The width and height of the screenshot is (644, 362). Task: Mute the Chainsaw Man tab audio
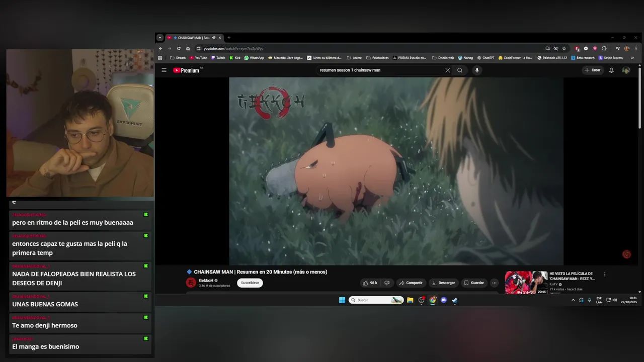(x=214, y=38)
